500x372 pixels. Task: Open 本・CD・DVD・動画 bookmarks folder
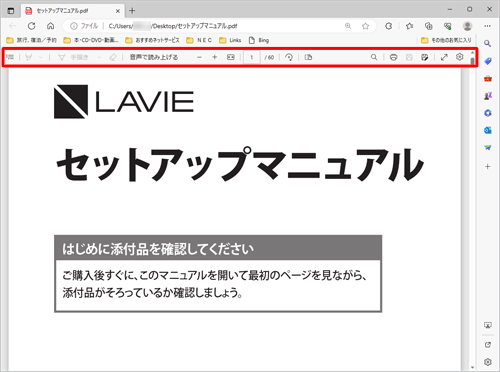(x=91, y=40)
